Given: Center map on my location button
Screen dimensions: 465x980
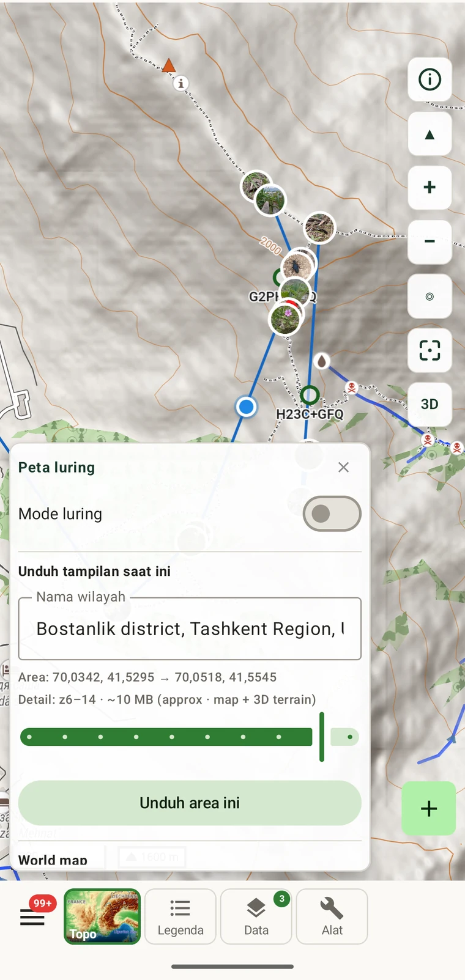Looking at the screenshot, I should click(430, 297).
